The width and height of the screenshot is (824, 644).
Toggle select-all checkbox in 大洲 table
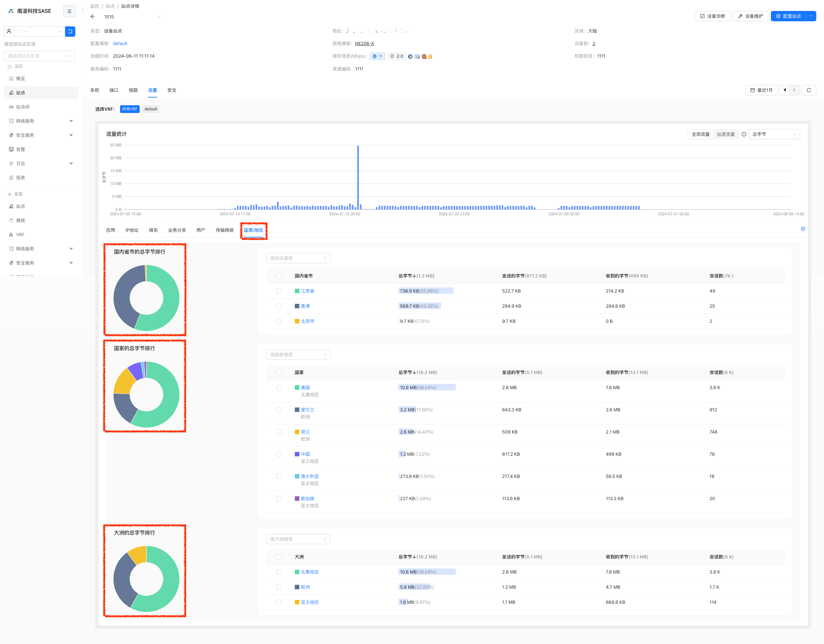279,557
